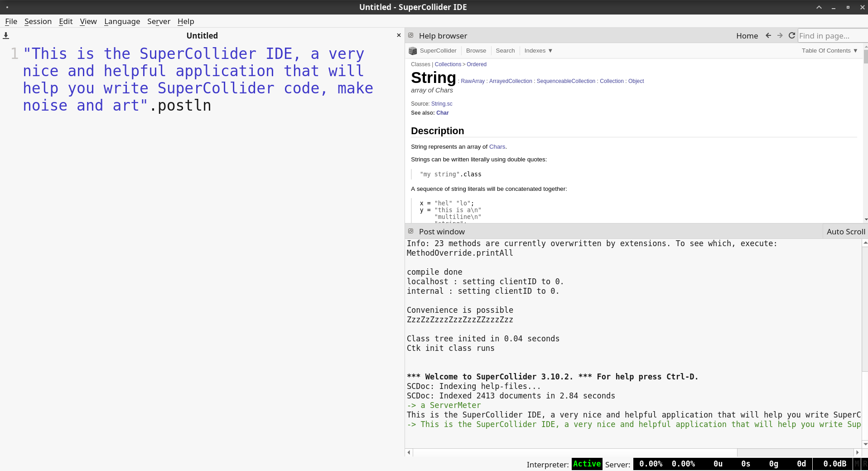Open the Language menu
Screen dimensions: 868x471
[x=122, y=21]
